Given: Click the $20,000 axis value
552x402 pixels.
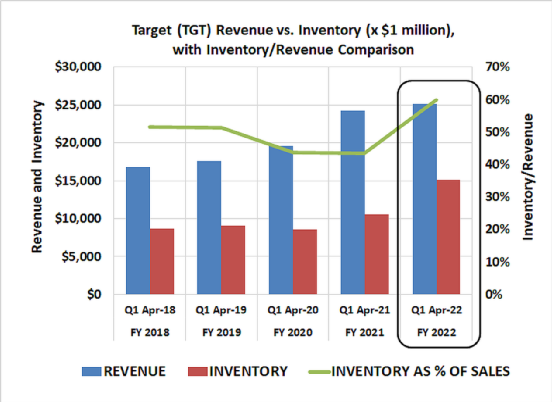Looking at the screenshot, I should point(78,143).
